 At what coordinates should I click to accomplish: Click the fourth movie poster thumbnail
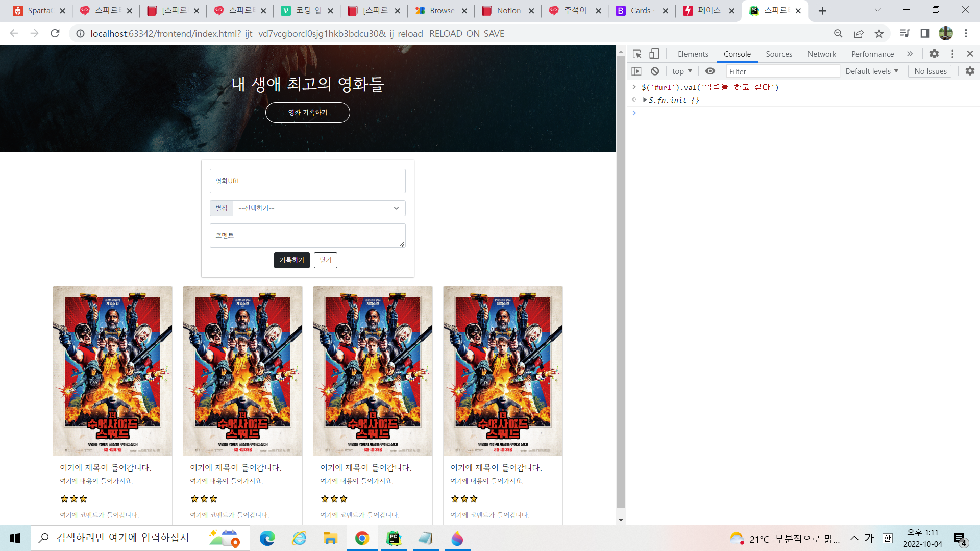pos(503,371)
